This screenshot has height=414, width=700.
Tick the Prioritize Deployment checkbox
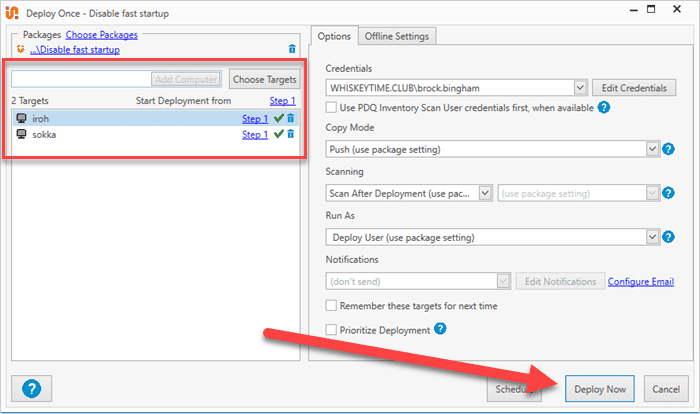[331, 330]
